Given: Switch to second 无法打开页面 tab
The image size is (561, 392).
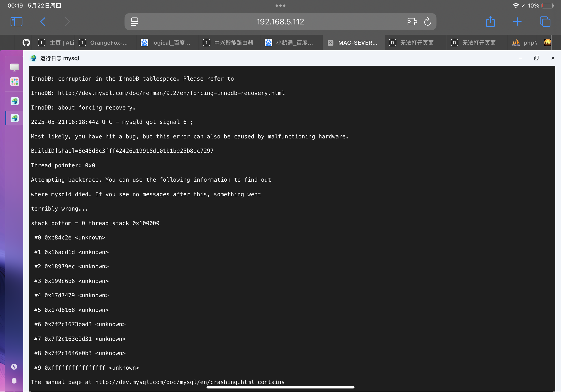Looking at the screenshot, I should pyautogui.click(x=477, y=43).
